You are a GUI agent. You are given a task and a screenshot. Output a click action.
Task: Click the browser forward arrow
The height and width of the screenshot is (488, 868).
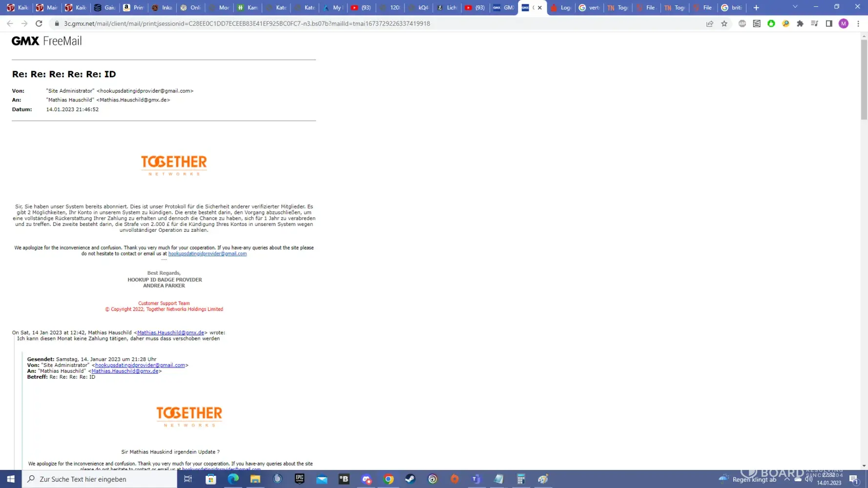click(24, 23)
